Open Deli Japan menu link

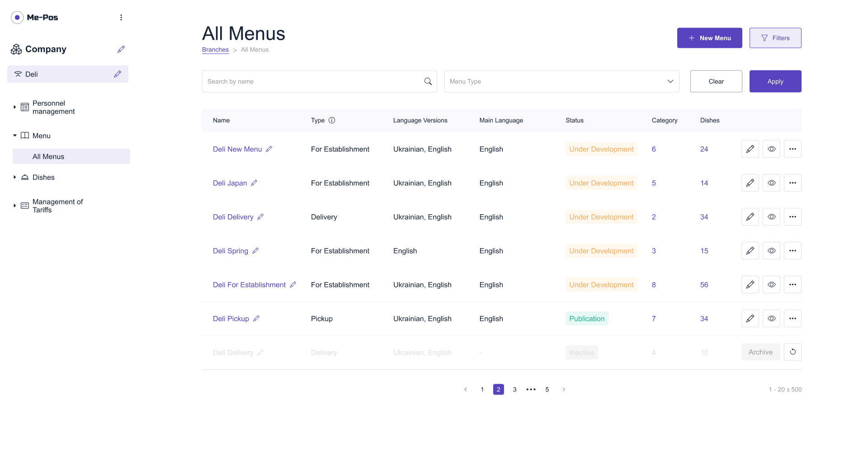[x=230, y=183]
